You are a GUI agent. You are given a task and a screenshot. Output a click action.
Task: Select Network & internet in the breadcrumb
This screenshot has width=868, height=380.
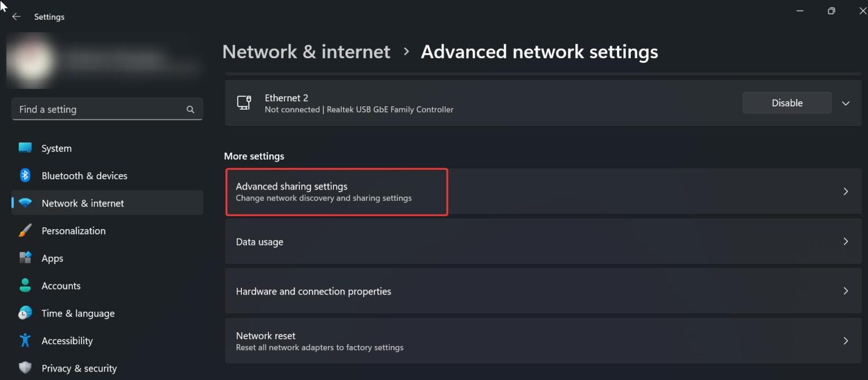click(x=306, y=51)
